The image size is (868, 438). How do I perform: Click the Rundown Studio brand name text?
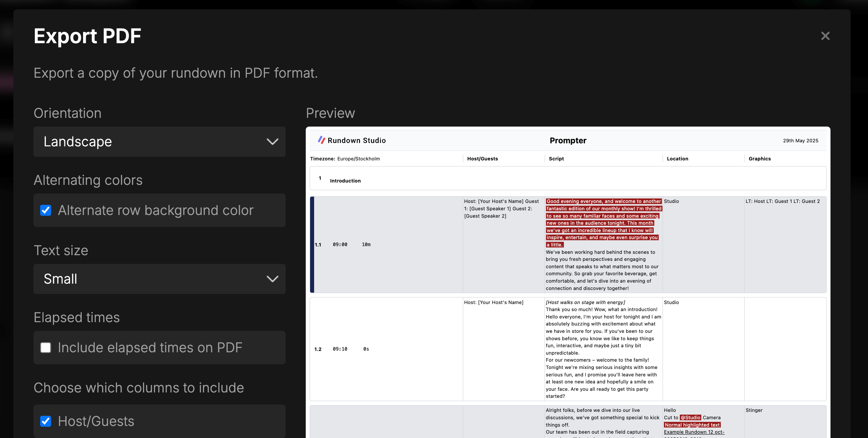tap(357, 141)
